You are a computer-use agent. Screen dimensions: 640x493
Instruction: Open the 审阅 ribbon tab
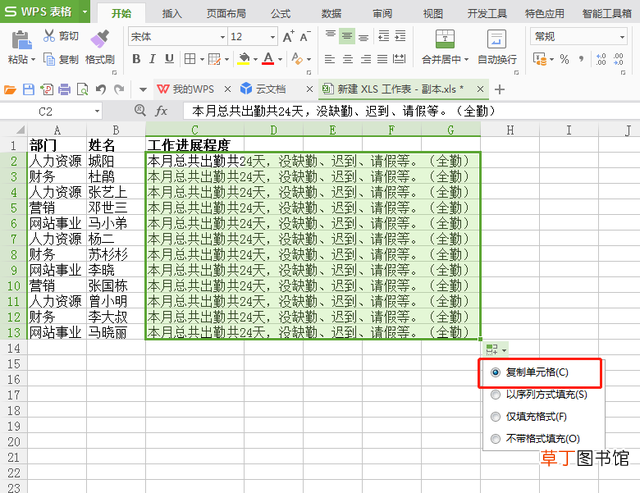click(382, 13)
